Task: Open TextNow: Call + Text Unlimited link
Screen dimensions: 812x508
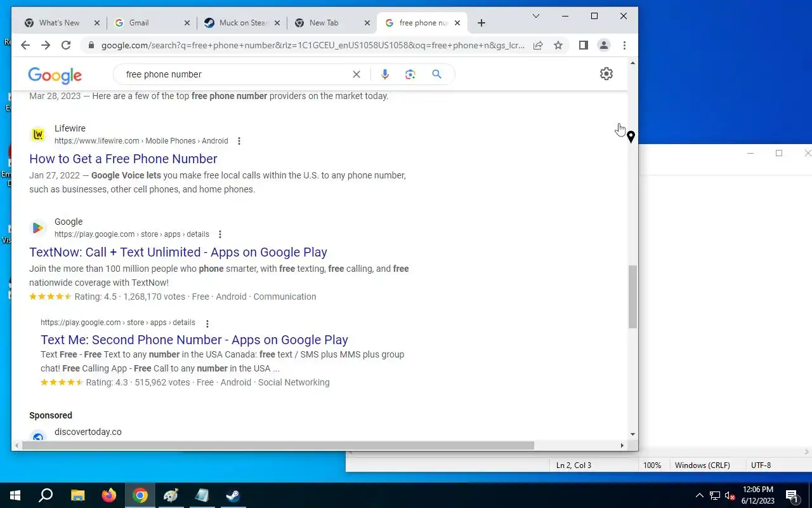Action: tap(178, 252)
